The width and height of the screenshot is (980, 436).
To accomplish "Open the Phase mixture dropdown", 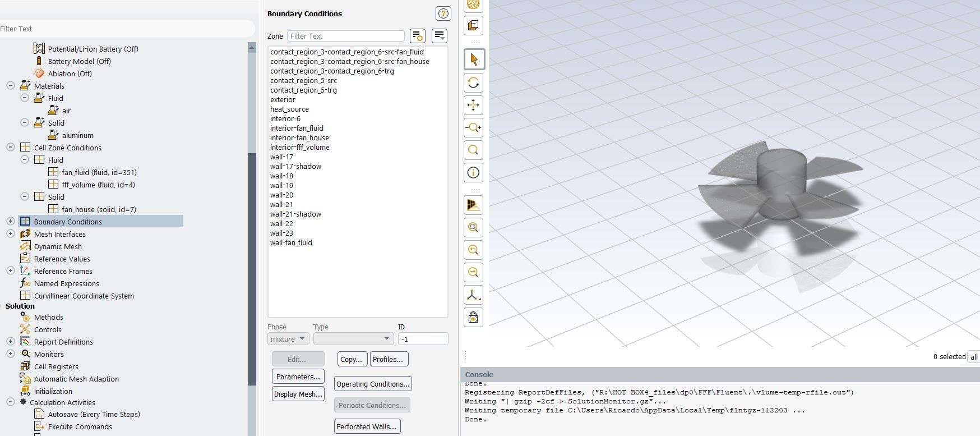I will pyautogui.click(x=288, y=339).
